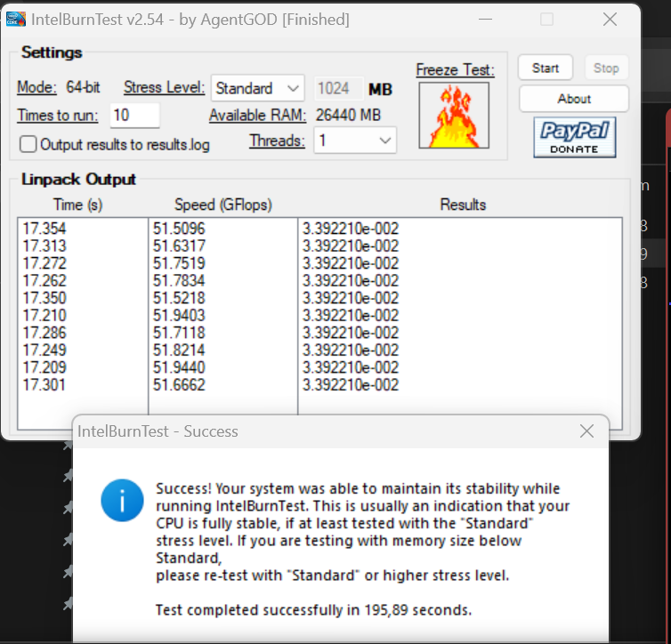Click the disabled Stop button

tap(606, 68)
